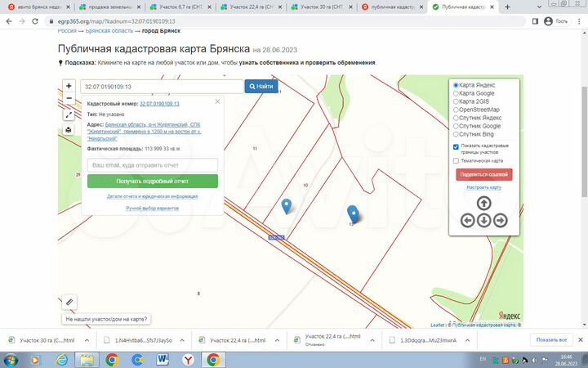Open Настроить карту link
The image size is (588, 368).
[483, 187]
